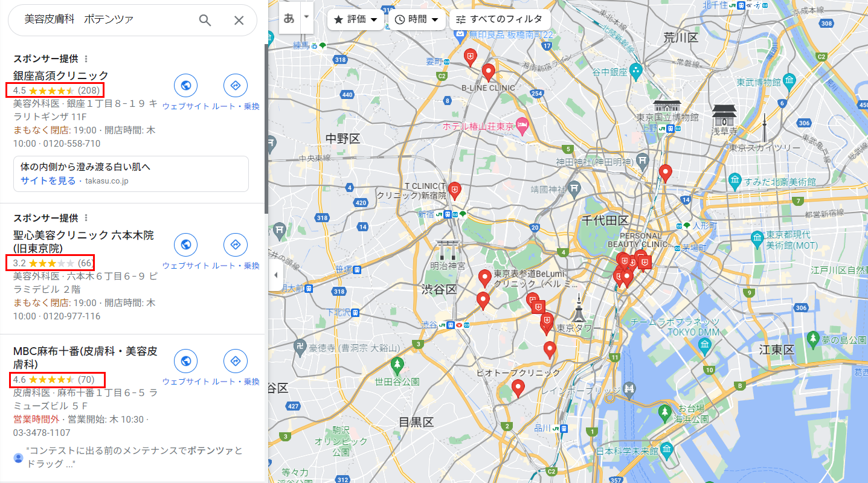Click the 谷中銀座 shopping icon
Image resolution: width=868 pixels, height=483 pixels.
pyautogui.click(x=635, y=72)
